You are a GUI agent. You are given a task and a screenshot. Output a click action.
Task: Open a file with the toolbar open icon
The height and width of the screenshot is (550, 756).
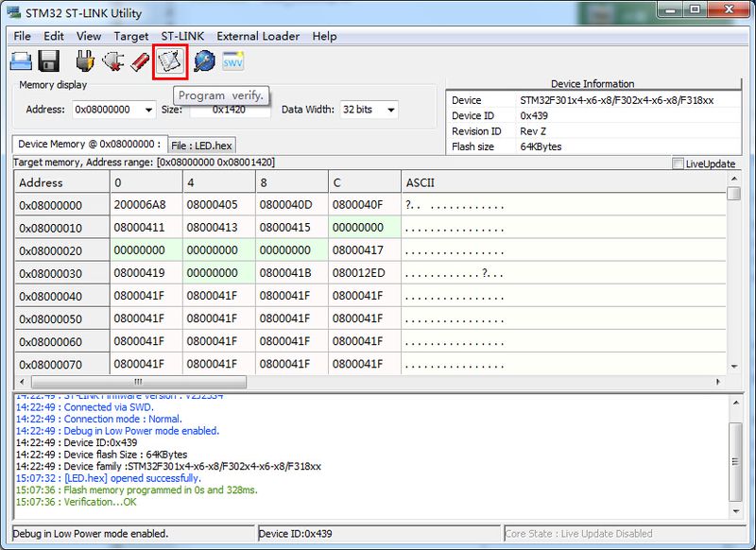tap(21, 61)
